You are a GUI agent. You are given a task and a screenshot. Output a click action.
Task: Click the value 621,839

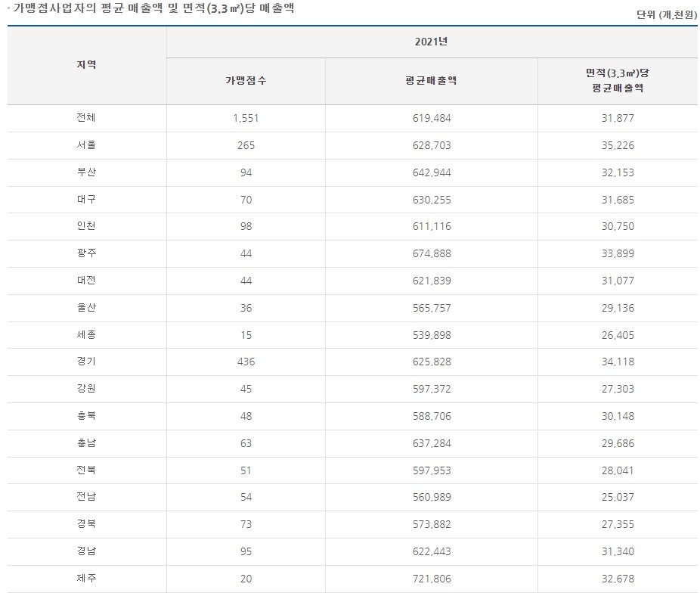[x=432, y=281]
